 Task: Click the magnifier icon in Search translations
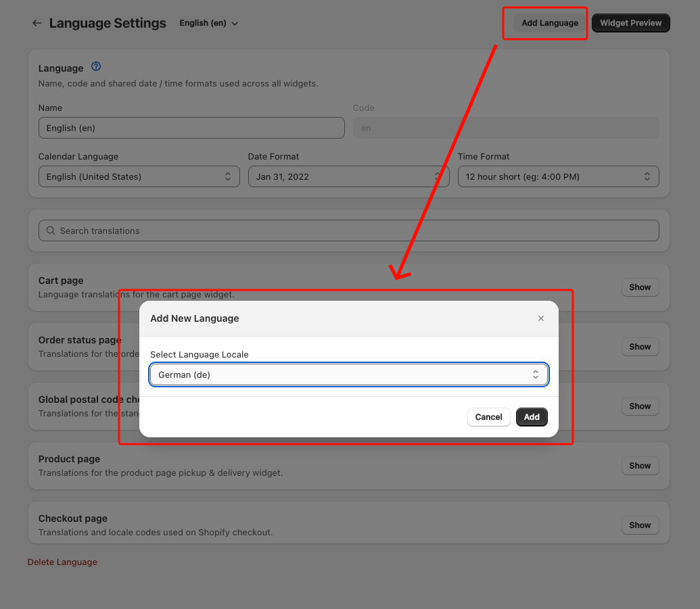(51, 230)
